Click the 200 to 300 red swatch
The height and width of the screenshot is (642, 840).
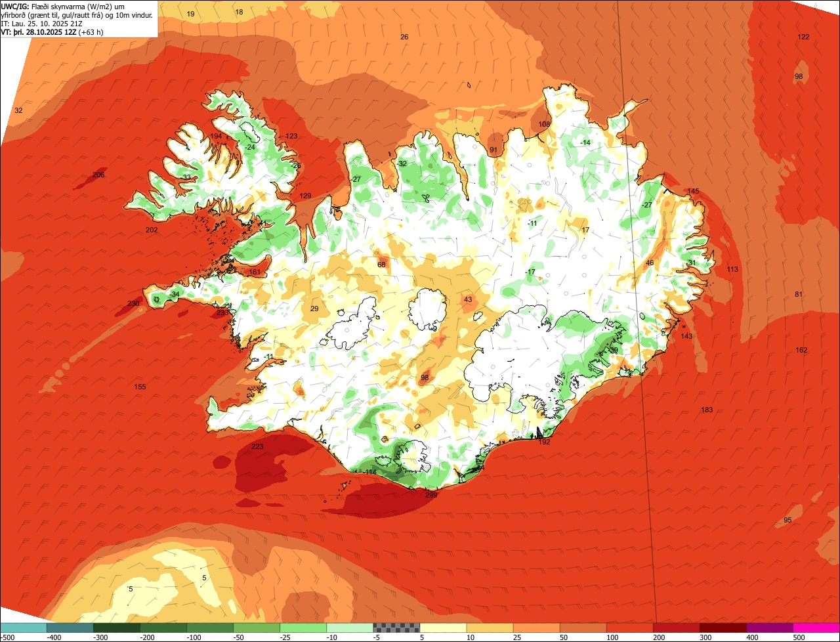(676, 628)
